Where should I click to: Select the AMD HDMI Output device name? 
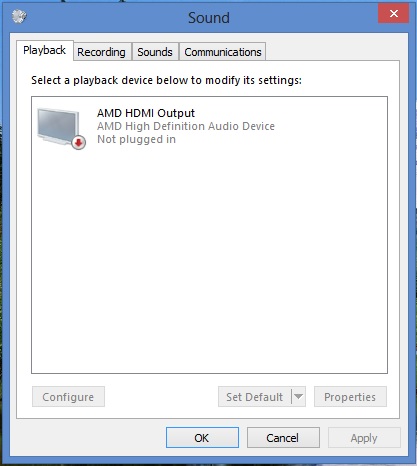pyautogui.click(x=146, y=113)
